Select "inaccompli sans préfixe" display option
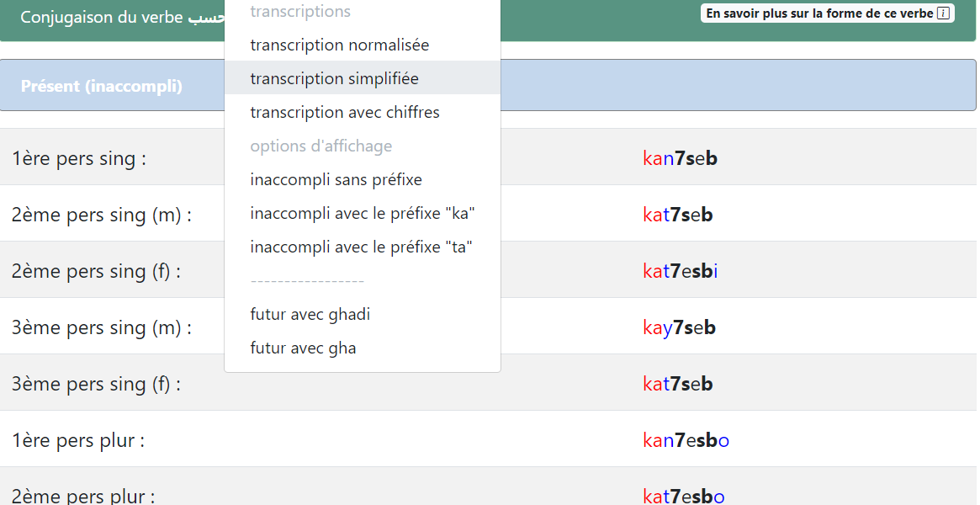The image size is (980, 505). pos(336,179)
